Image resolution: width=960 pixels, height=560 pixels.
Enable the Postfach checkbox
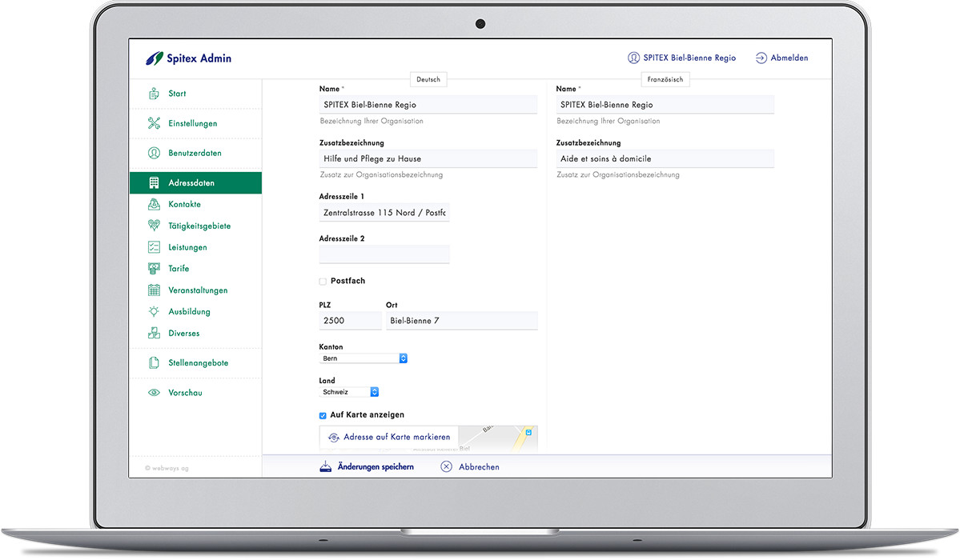(323, 282)
